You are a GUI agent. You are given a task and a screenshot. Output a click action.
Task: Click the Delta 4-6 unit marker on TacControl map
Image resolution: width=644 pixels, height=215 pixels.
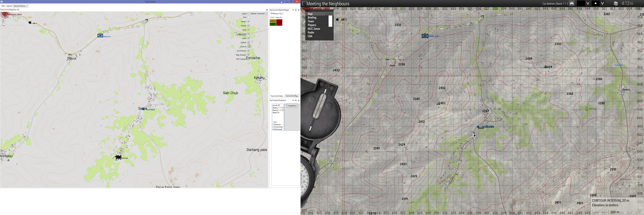tap(100, 36)
